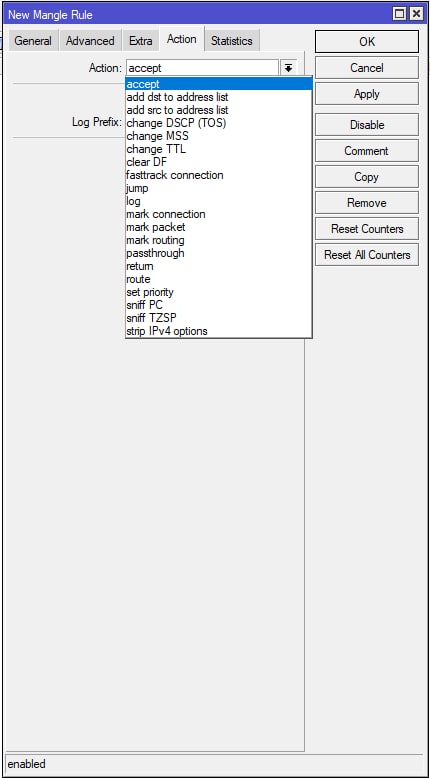Select 'accept' from the action list
This screenshot has height=778, width=430.
[x=219, y=84]
